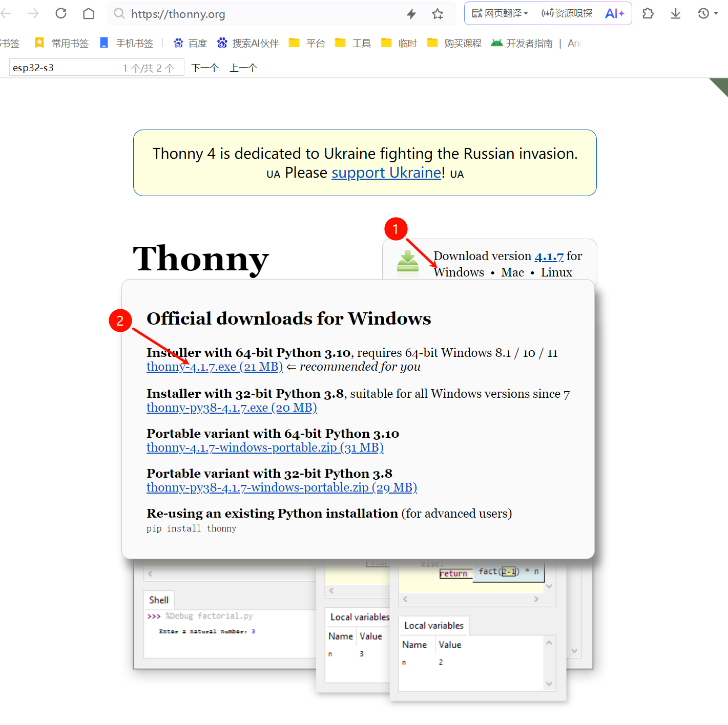The width and height of the screenshot is (728, 725).
Task: Select Mac download option
Action: (x=512, y=272)
